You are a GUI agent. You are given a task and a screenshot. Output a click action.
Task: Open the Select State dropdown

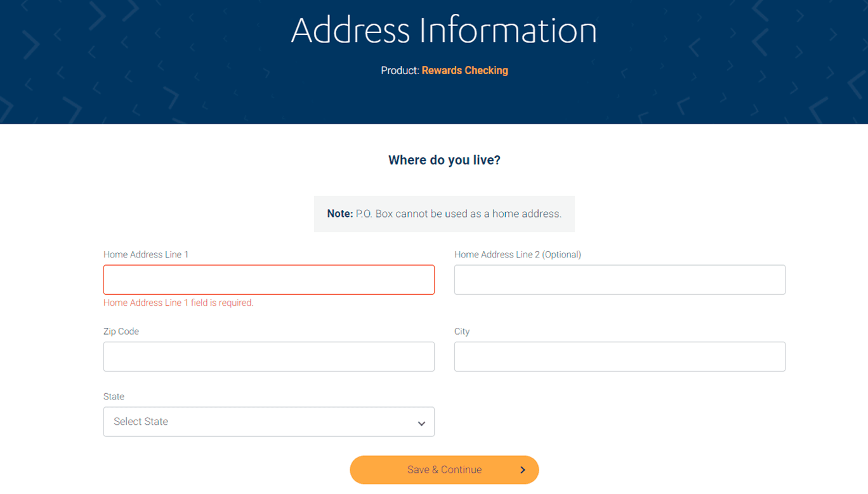(x=268, y=422)
